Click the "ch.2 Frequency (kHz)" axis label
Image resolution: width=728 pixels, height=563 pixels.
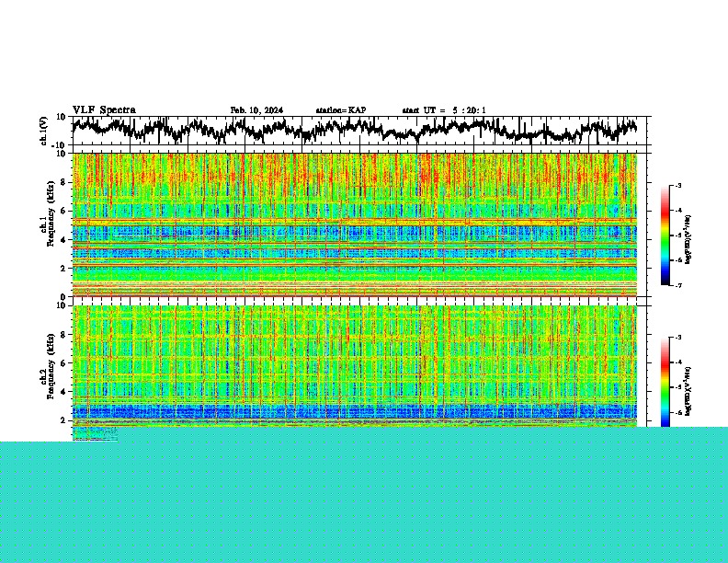pyautogui.click(x=47, y=366)
